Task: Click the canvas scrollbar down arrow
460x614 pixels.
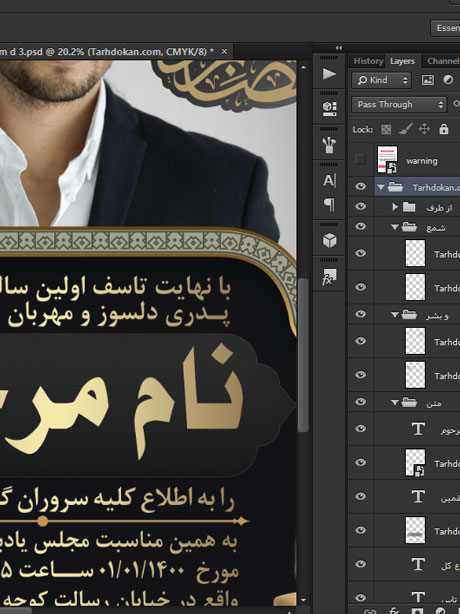Action: (303, 600)
